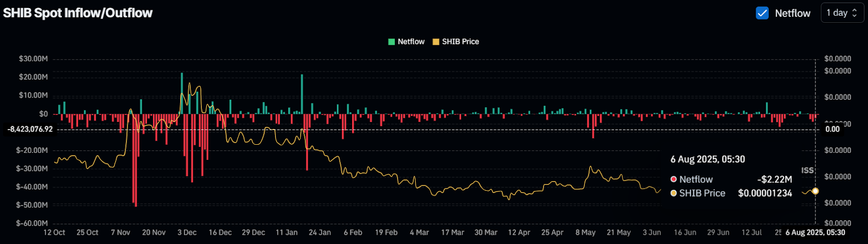Click the 12 Apr date label
The image size is (868, 244).
[519, 232]
